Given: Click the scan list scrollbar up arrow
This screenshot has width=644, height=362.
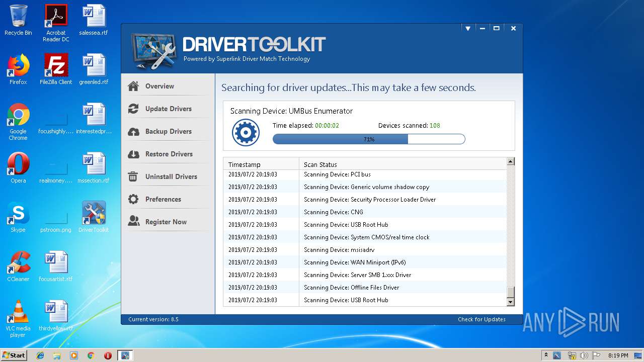Looking at the screenshot, I should click(x=511, y=161).
